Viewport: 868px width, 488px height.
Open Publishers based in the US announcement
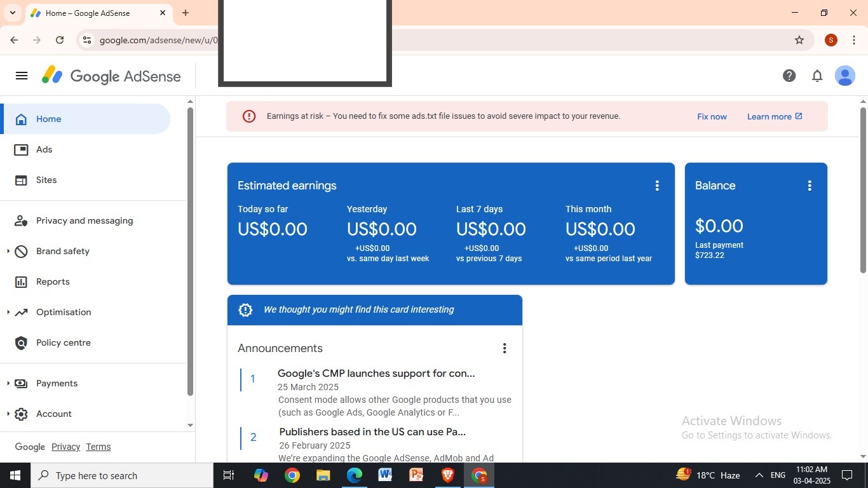(372, 432)
